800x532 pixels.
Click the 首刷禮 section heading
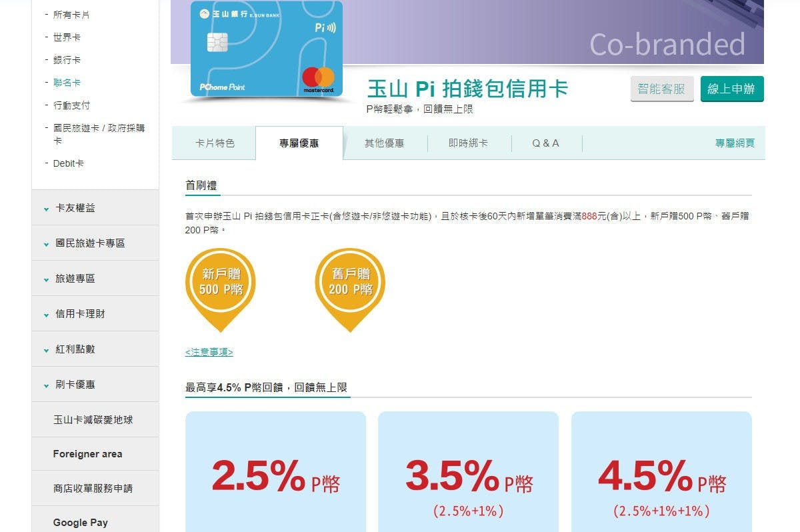tap(201, 185)
